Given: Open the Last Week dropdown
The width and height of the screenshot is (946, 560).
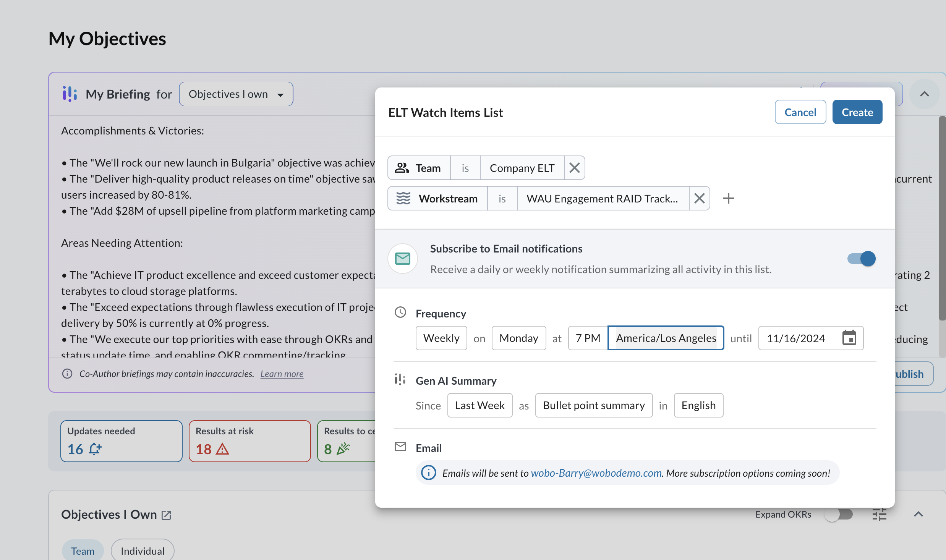Looking at the screenshot, I should coord(480,405).
